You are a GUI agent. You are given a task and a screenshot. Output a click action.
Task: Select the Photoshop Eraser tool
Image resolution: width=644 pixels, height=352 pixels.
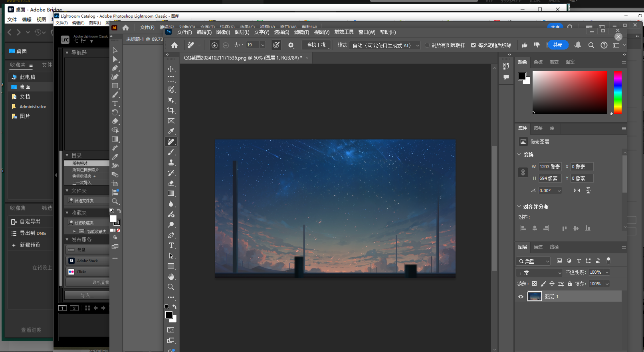[171, 183]
